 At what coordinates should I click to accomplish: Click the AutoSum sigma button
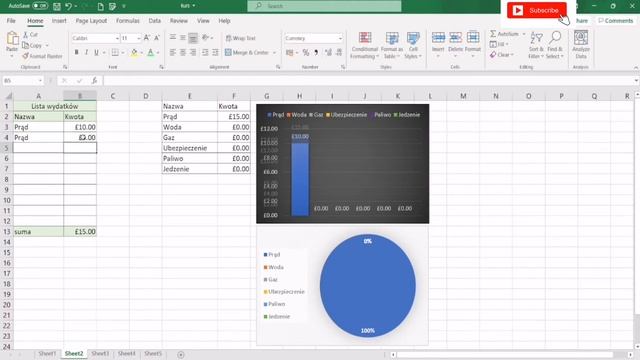click(x=504, y=34)
